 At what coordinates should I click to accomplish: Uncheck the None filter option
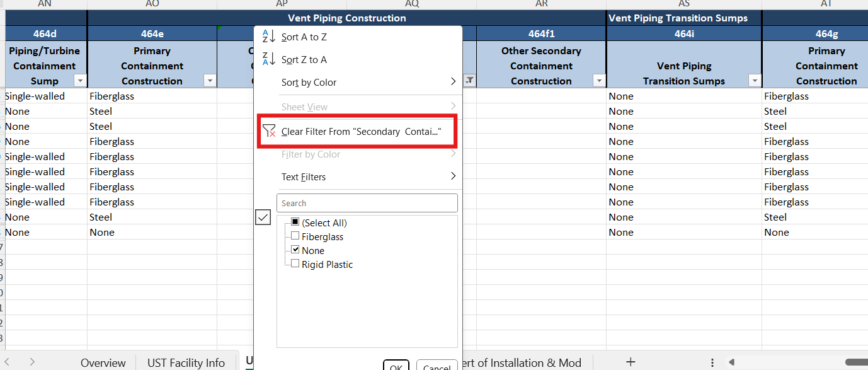coord(295,250)
